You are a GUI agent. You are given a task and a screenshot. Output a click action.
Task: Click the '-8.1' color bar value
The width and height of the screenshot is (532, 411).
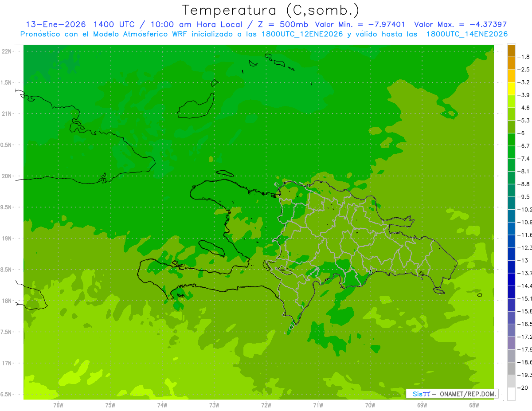524,172
